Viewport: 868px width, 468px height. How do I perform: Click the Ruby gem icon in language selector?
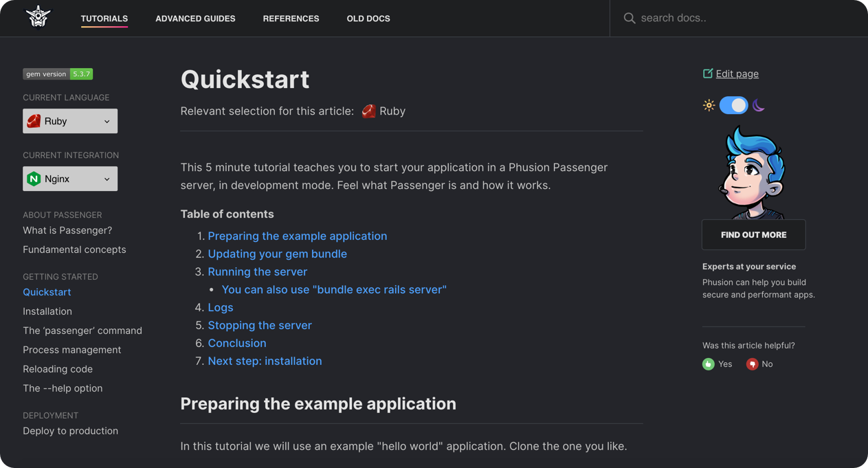coord(34,121)
